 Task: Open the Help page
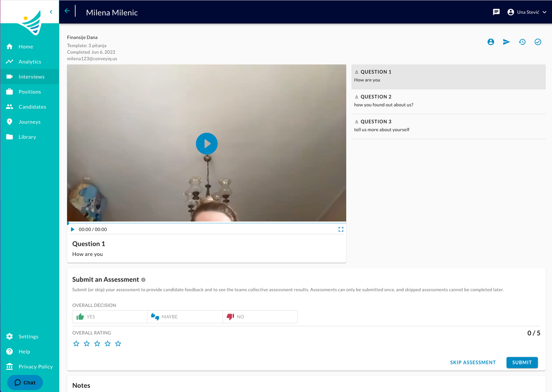[x=30, y=351]
